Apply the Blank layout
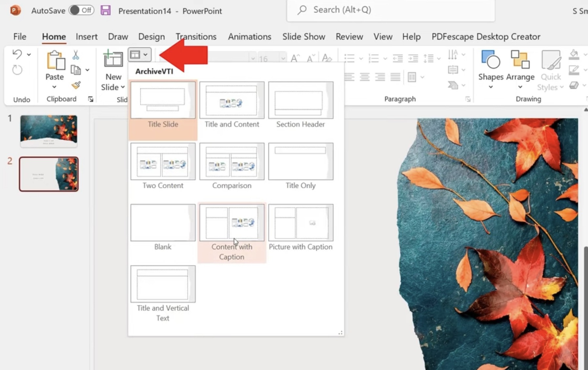 [163, 228]
